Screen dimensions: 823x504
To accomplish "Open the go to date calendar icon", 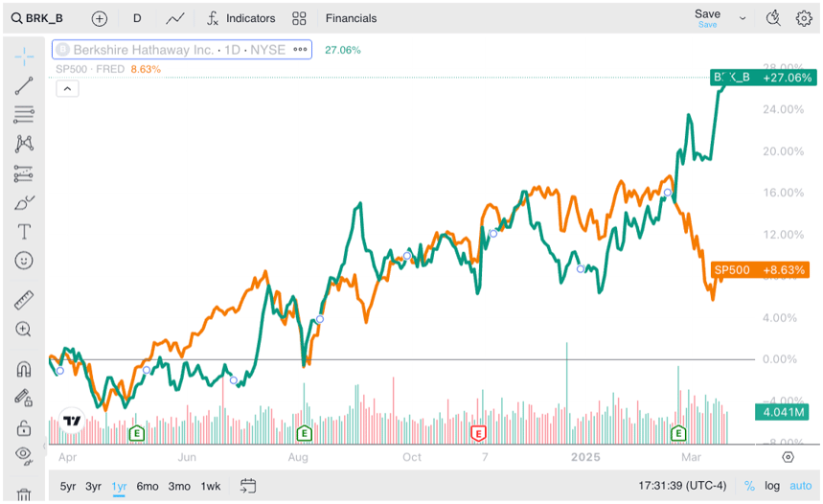I will pyautogui.click(x=248, y=486).
